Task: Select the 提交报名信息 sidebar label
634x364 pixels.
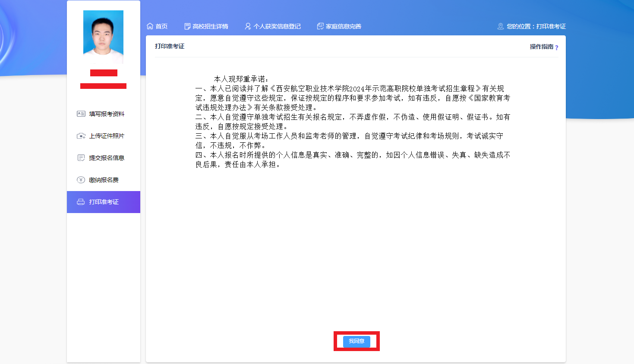Action: (x=107, y=158)
